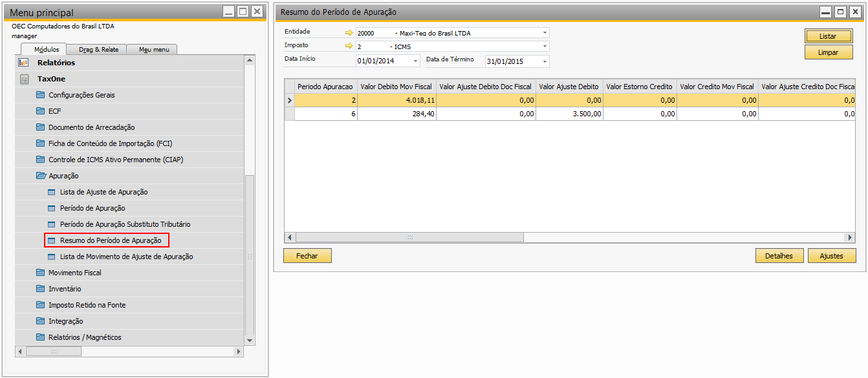Click the Valor Estorno Credito column header
The width and height of the screenshot is (868, 378).
pyautogui.click(x=640, y=86)
